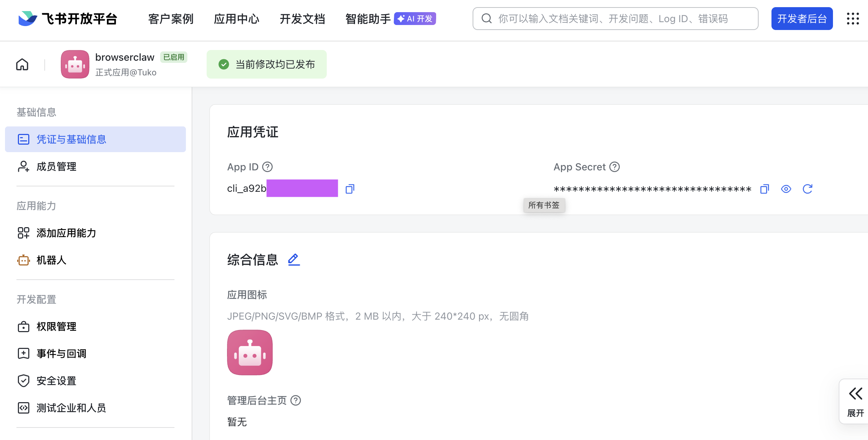Click the AI 开发 badge
This screenshot has width=868, height=440.
415,19
